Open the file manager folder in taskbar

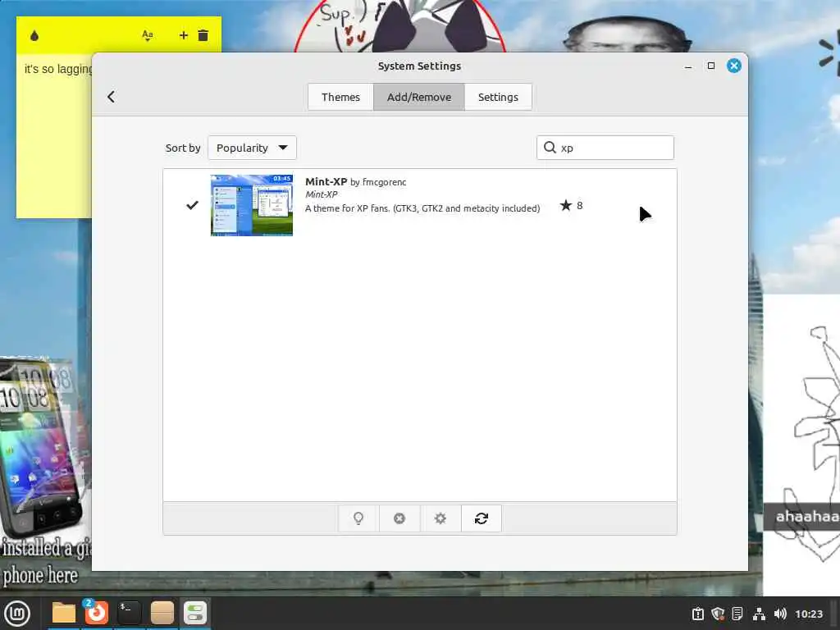(64, 613)
